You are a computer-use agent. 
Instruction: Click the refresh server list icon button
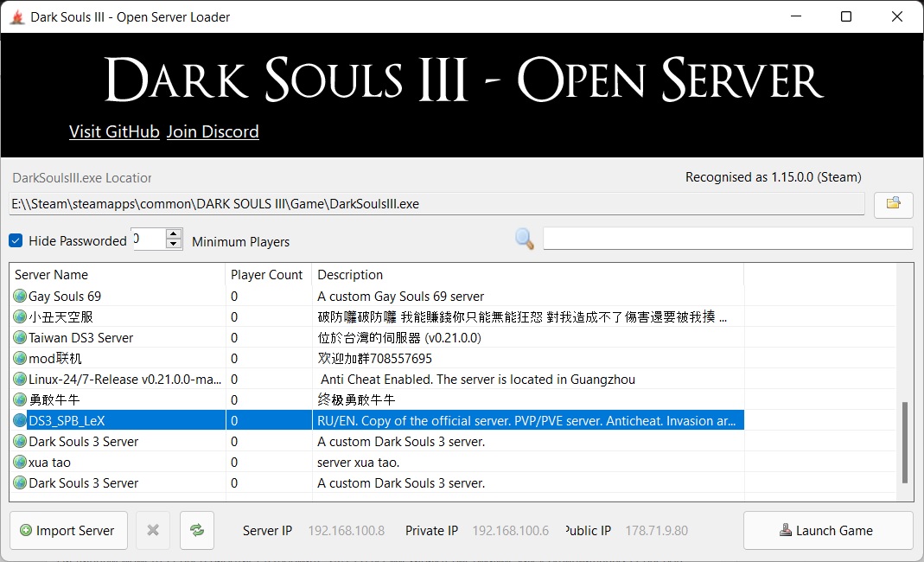197,530
